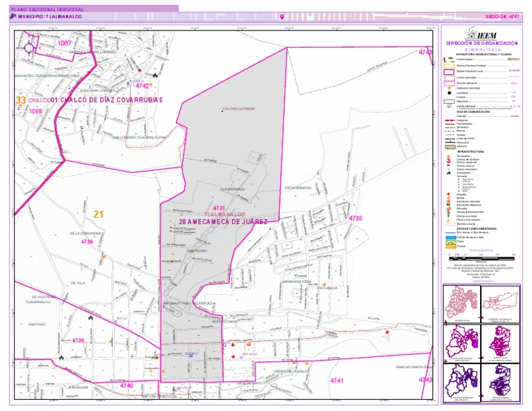Click the COLONIA LA PRESA label

239,109
